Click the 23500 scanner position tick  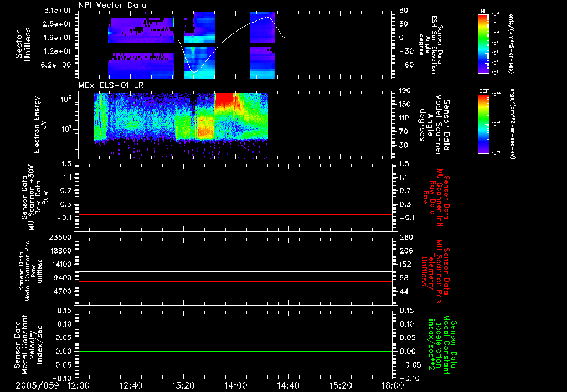coord(61,237)
